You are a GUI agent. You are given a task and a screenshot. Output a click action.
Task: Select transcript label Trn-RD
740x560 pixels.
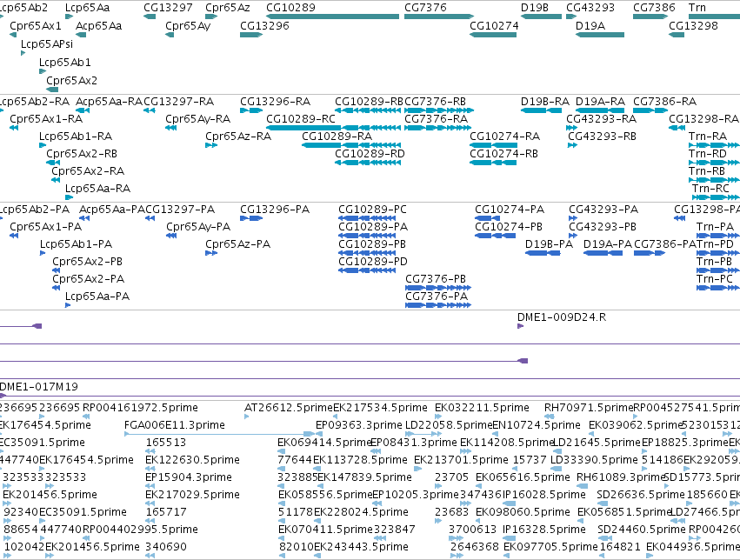[708, 154]
